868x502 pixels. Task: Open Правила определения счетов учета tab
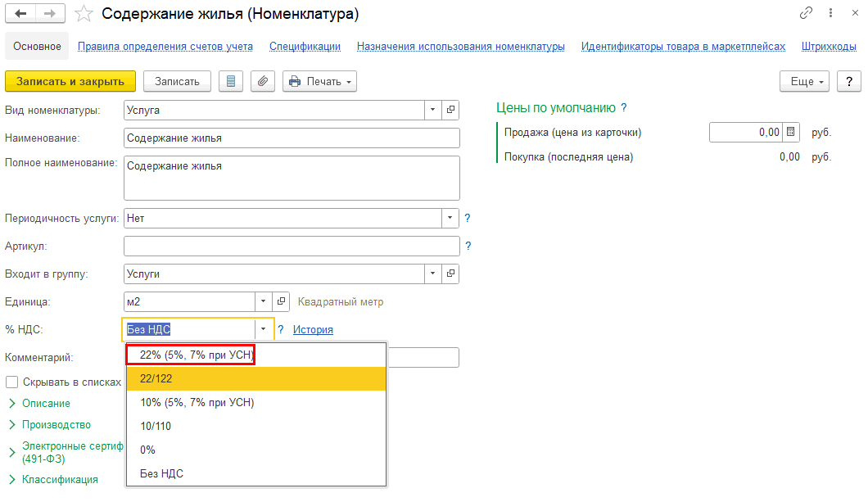pyautogui.click(x=165, y=47)
